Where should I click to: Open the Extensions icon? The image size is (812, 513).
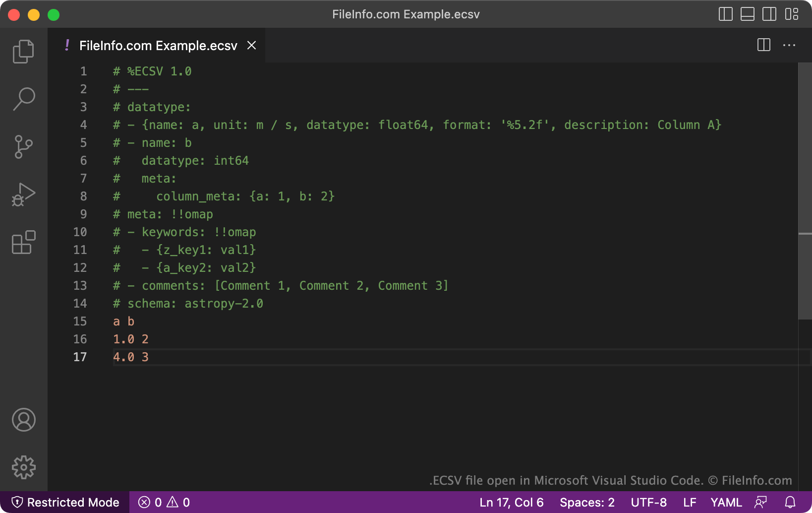23,243
